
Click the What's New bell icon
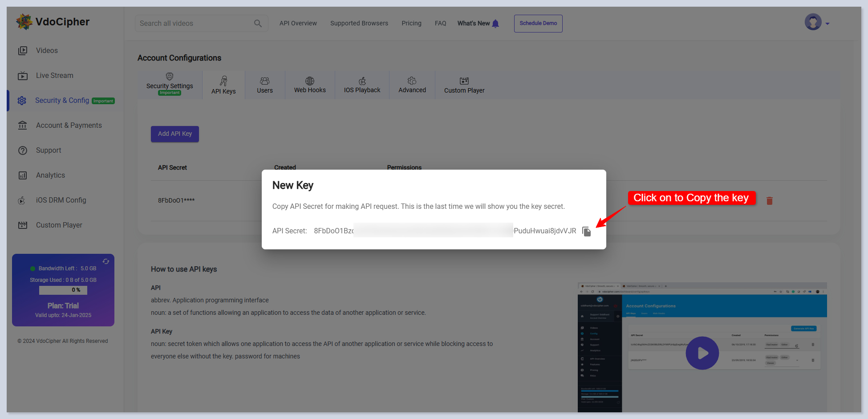tap(495, 24)
